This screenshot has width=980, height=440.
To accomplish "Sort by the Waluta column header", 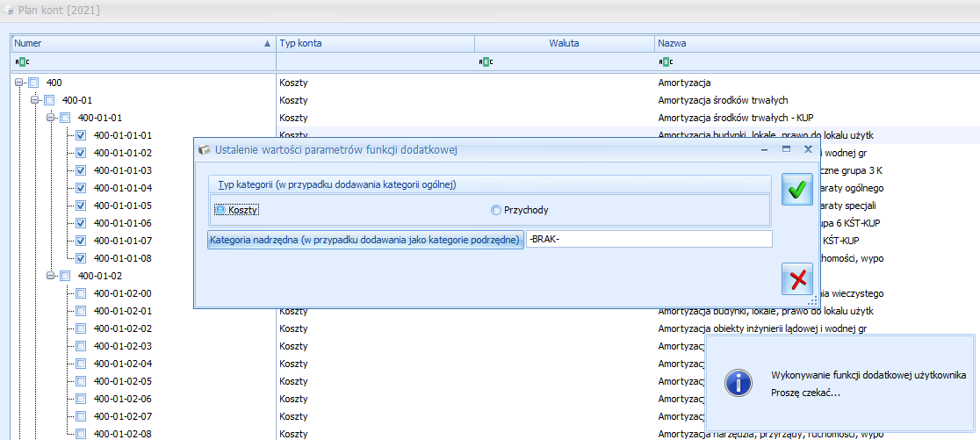I will click(x=565, y=43).
